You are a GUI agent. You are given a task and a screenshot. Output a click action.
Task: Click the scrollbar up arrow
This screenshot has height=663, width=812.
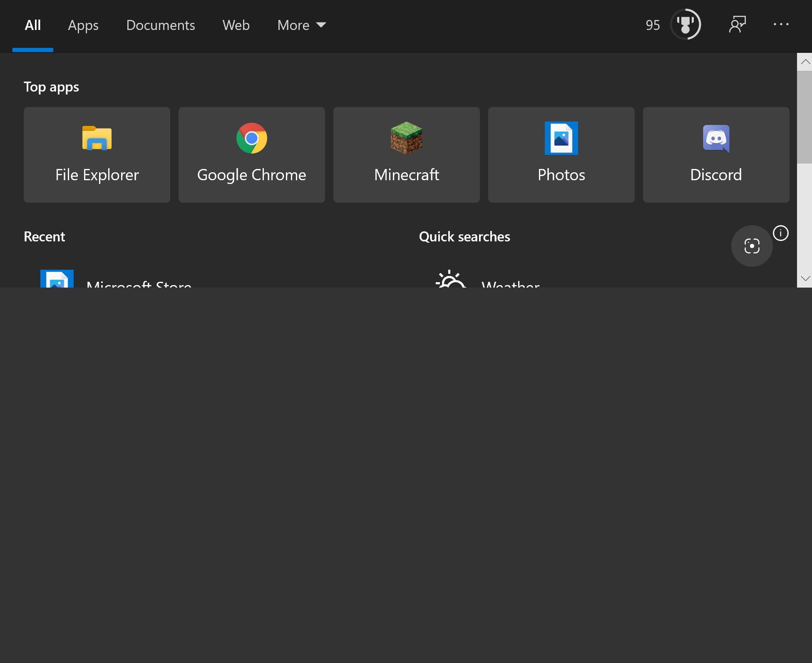click(x=805, y=62)
